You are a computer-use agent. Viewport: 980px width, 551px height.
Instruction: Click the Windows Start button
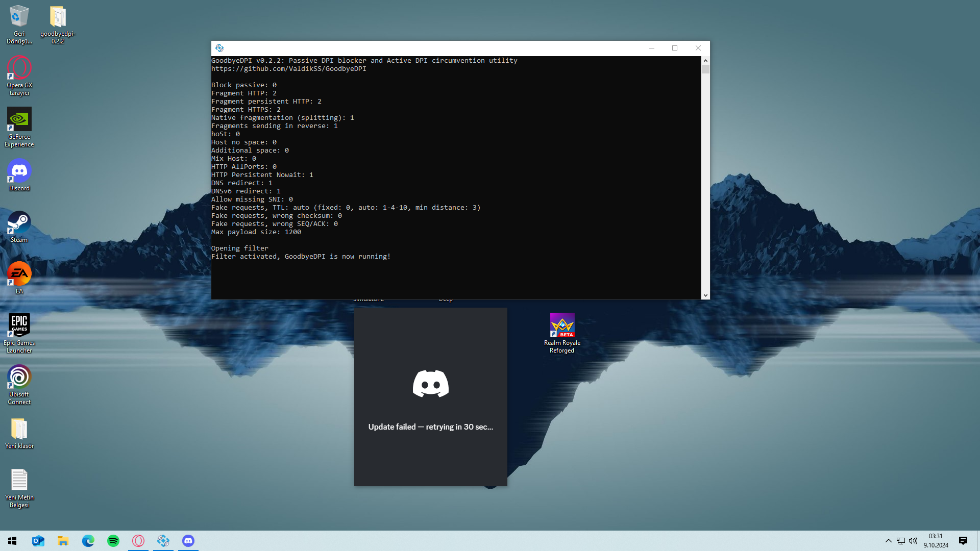pyautogui.click(x=12, y=541)
